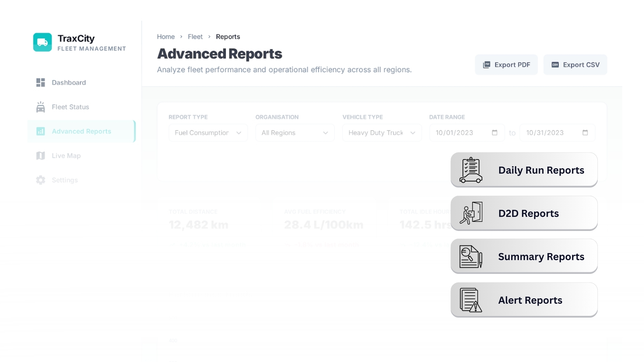Click the Reports breadcrumb
The height and width of the screenshot is (362, 644).
pos(228,37)
